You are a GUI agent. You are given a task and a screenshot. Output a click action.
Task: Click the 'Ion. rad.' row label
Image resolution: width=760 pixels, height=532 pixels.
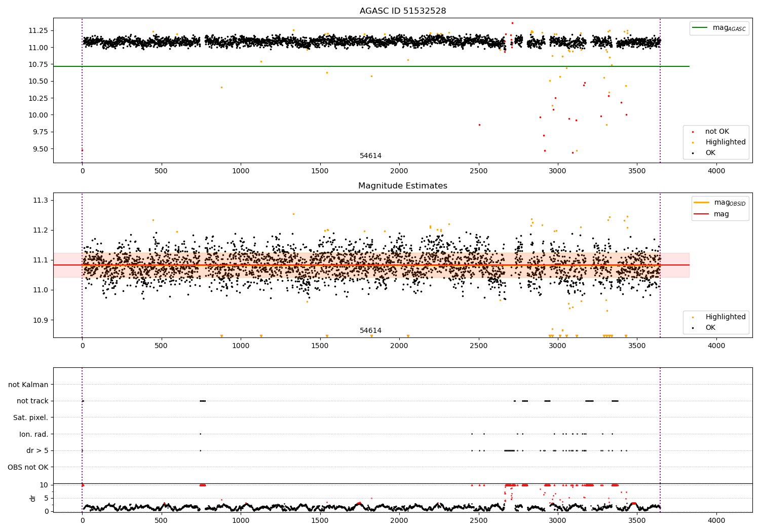[34, 435]
